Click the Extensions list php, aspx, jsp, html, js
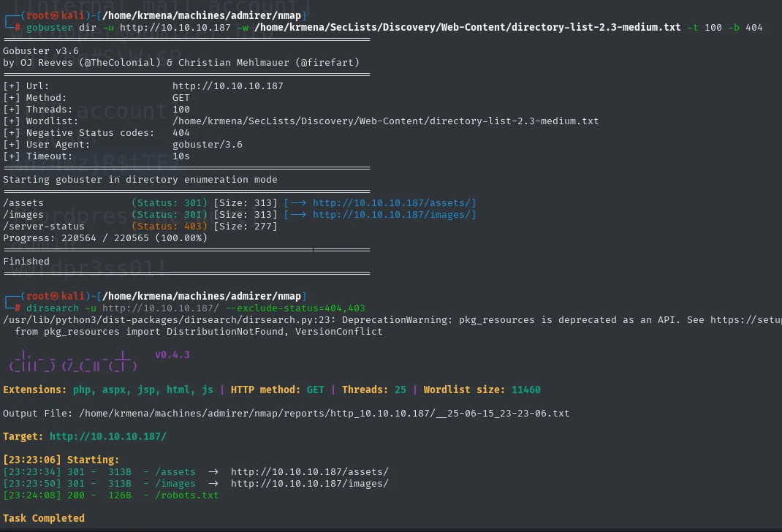The width and height of the screenshot is (782, 532). (143, 389)
